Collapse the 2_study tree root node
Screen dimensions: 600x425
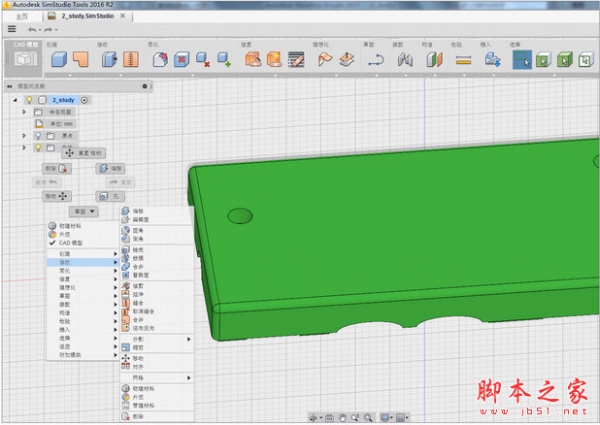[x=15, y=100]
